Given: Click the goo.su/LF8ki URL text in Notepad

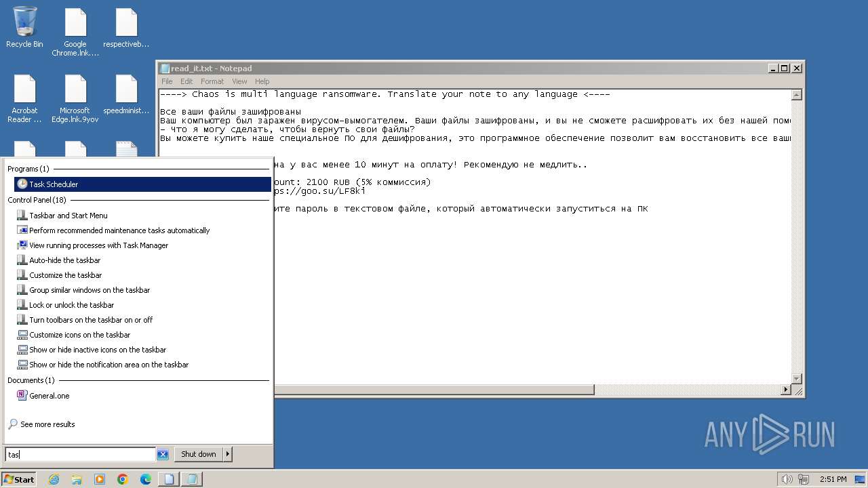Looking at the screenshot, I should 319,191.
